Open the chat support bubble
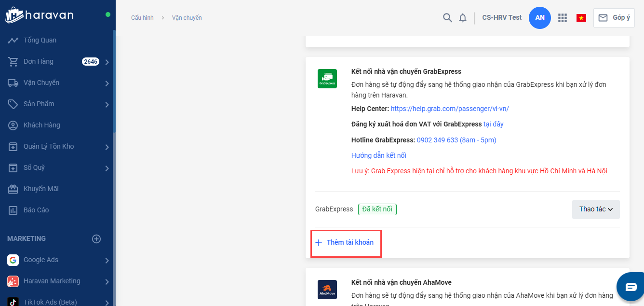This screenshot has width=644, height=306. click(x=631, y=287)
